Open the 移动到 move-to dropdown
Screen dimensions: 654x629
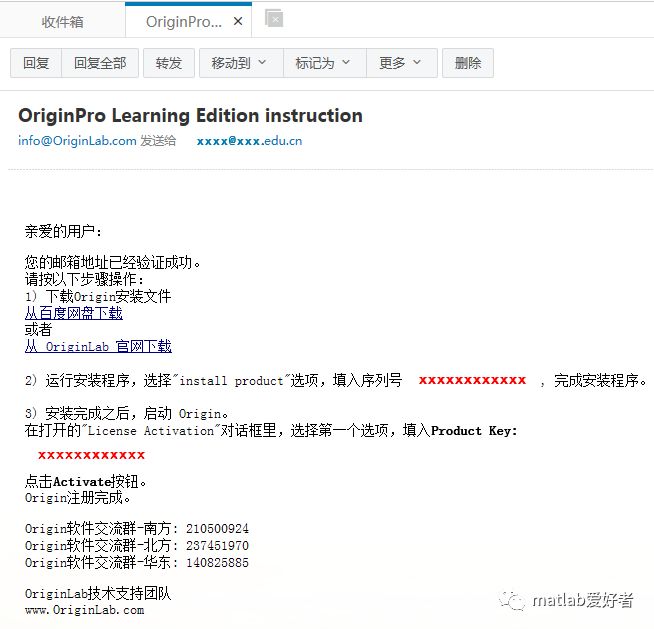pos(241,63)
